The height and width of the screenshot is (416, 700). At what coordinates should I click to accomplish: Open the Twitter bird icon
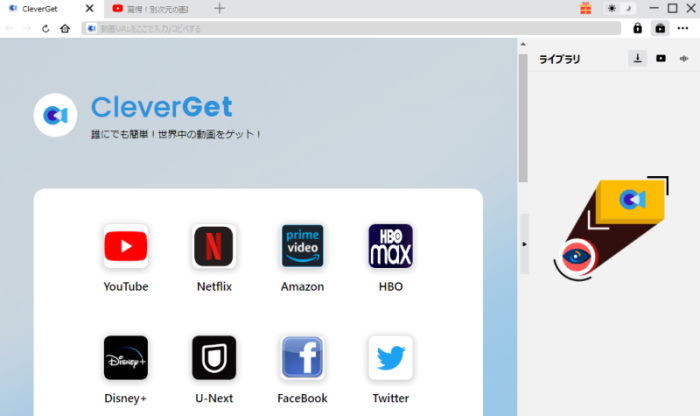click(x=391, y=358)
